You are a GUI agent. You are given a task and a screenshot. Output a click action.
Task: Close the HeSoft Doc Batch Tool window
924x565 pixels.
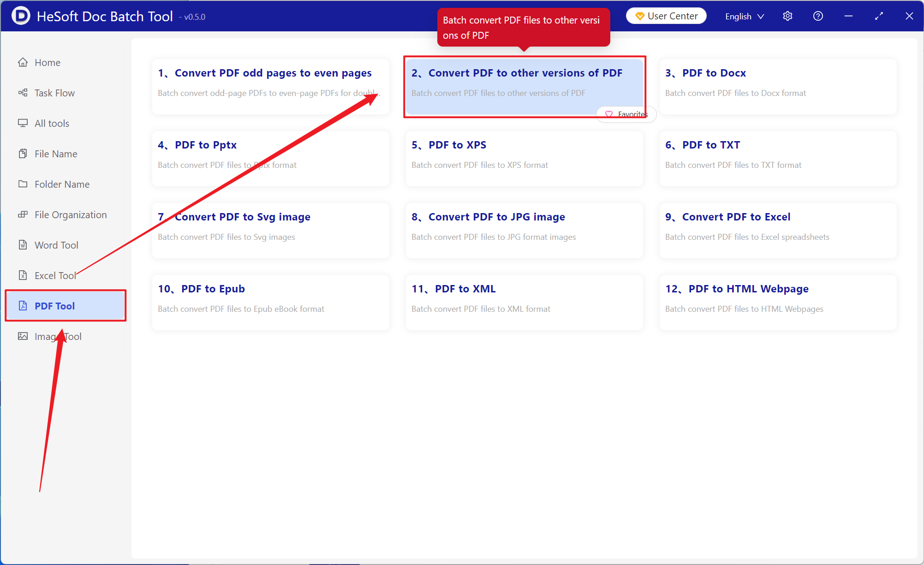909,16
